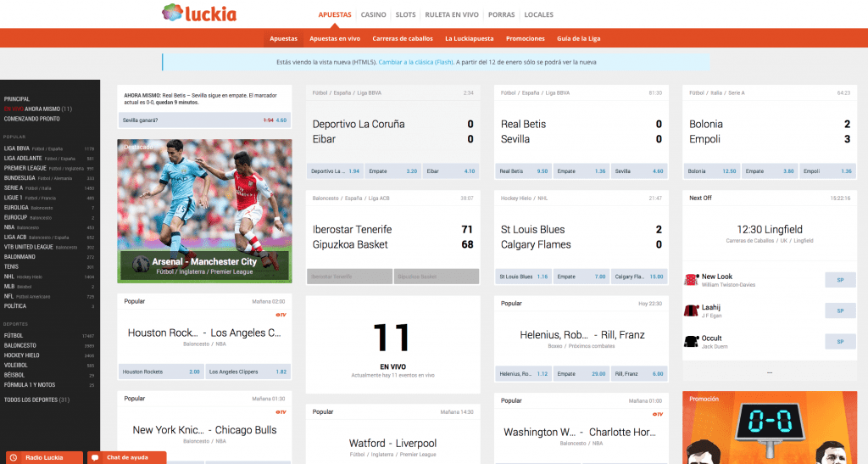The height and width of the screenshot is (464, 868).
Task: Bet on Eibar at 4.10
Action: [x=451, y=171]
